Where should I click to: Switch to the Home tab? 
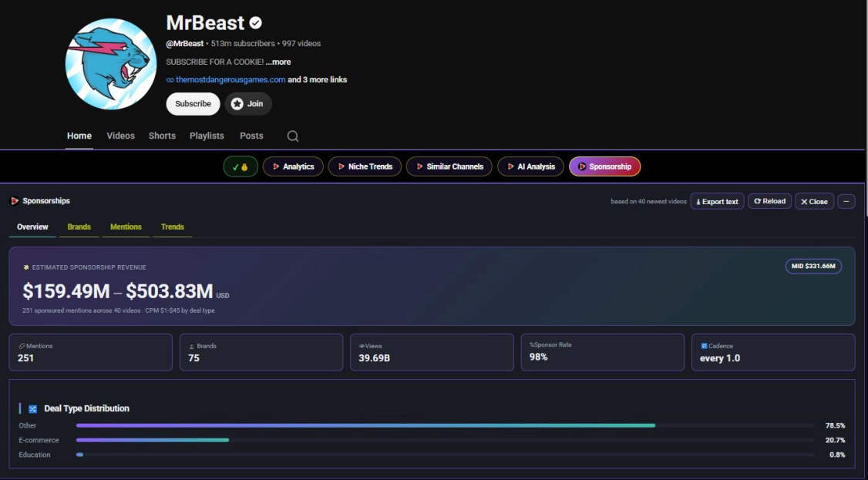(79, 136)
